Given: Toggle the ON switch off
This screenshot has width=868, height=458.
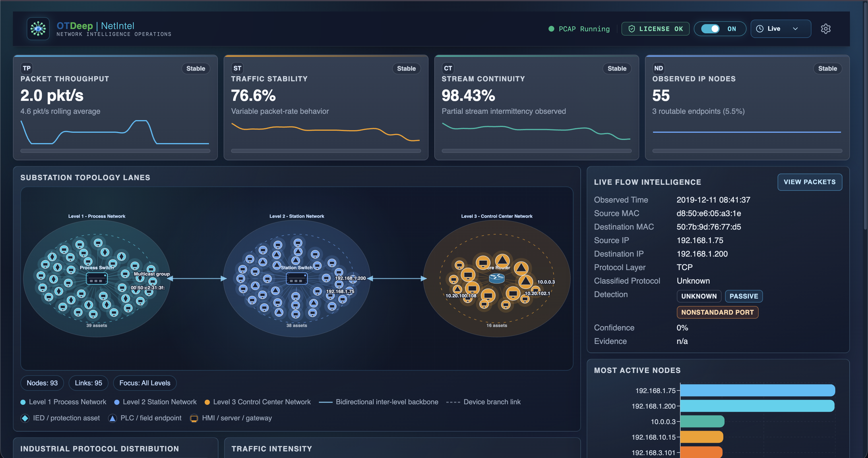Looking at the screenshot, I should 710,29.
